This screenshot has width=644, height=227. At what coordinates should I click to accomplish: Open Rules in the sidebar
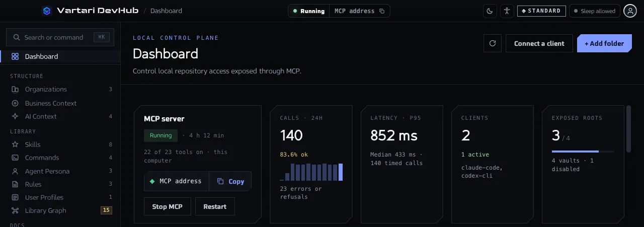60,184
